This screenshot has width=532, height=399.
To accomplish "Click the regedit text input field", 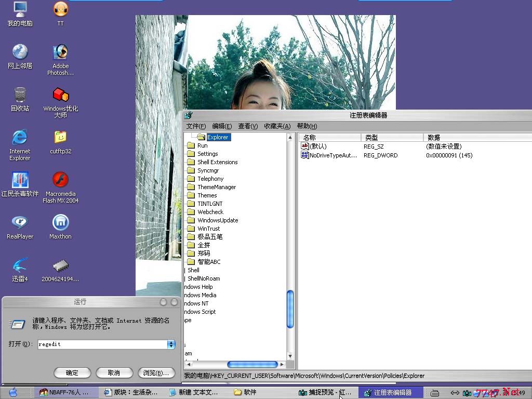I will point(102,344).
